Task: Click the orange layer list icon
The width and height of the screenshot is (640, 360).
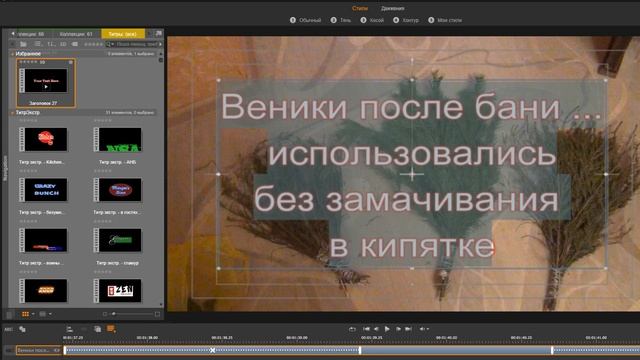Action: point(111,329)
